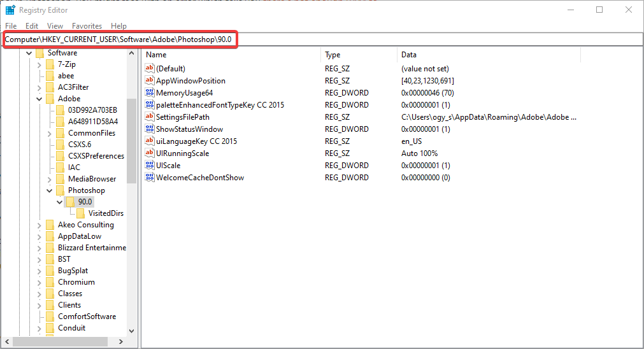Click the 'en_US' data value
The image size is (644, 349).
[x=411, y=141]
